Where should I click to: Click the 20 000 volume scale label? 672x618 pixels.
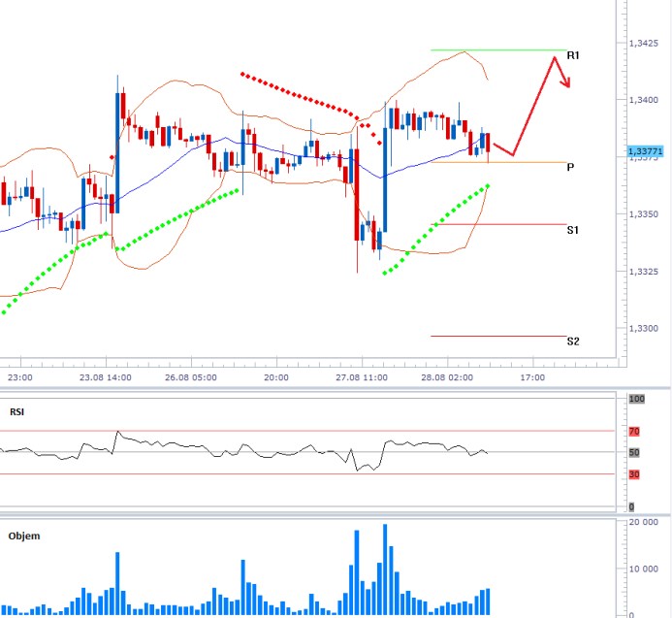[x=644, y=522]
